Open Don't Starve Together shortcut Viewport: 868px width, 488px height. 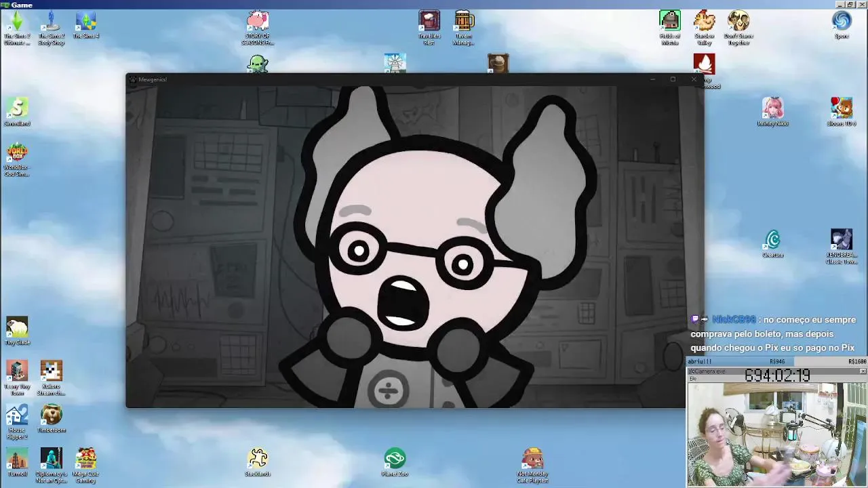click(738, 28)
